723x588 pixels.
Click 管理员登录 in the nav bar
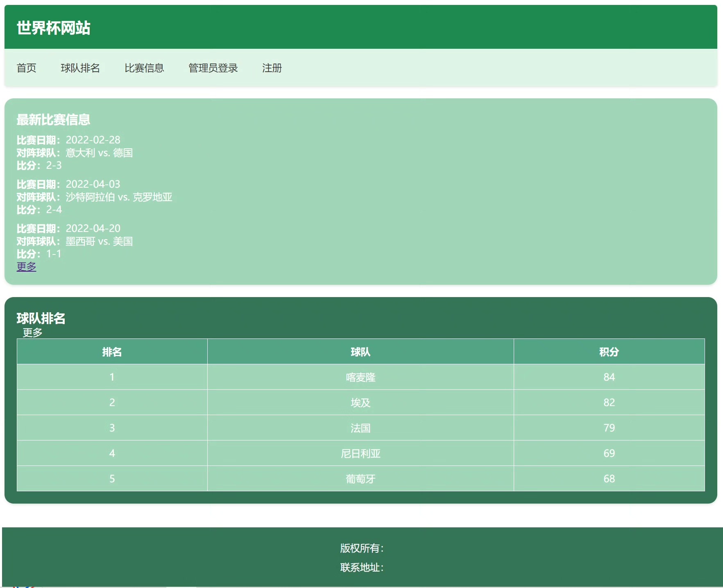(213, 68)
